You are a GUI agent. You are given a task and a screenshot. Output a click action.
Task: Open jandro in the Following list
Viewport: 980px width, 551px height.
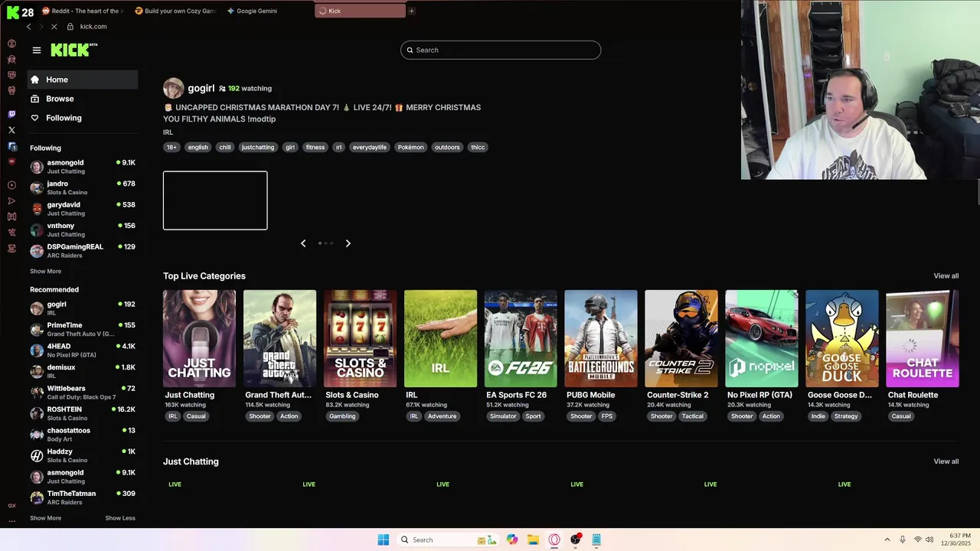tap(83, 187)
